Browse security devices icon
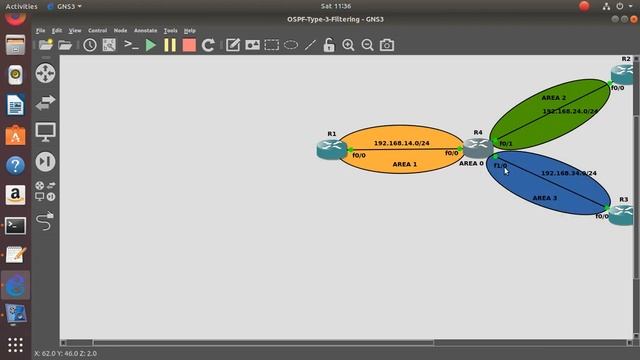 [45, 162]
